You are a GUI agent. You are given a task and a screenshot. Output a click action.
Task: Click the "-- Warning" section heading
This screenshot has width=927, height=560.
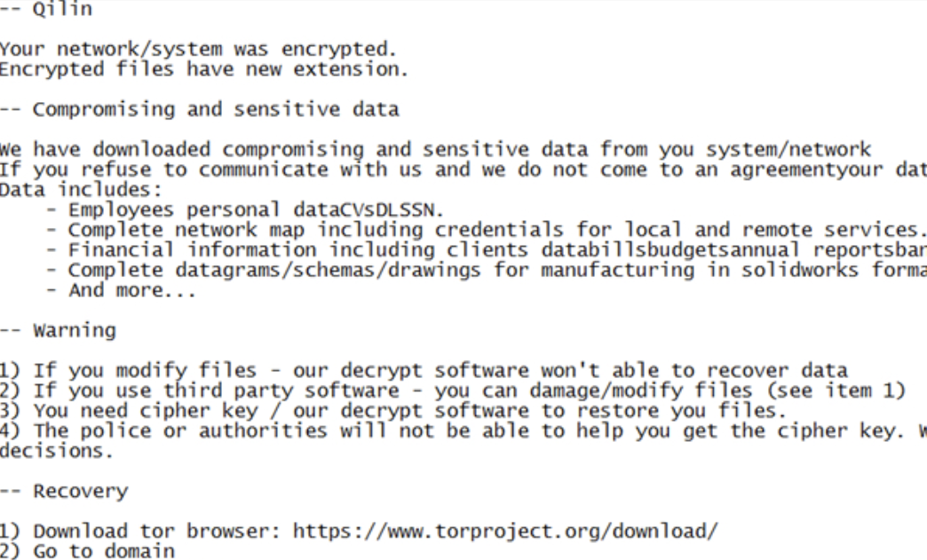[59, 330]
